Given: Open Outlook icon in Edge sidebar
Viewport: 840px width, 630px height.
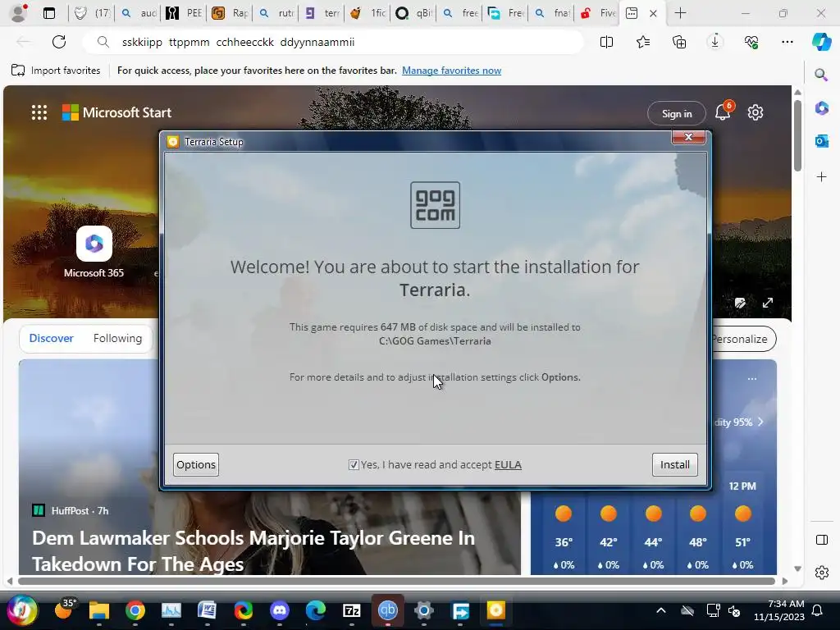Looking at the screenshot, I should (x=821, y=141).
